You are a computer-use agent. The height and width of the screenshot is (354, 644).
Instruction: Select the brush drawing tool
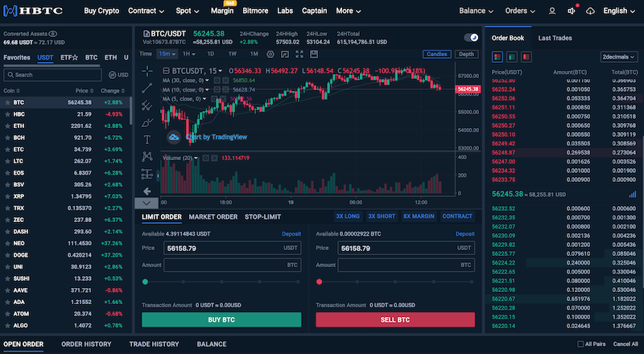click(147, 122)
